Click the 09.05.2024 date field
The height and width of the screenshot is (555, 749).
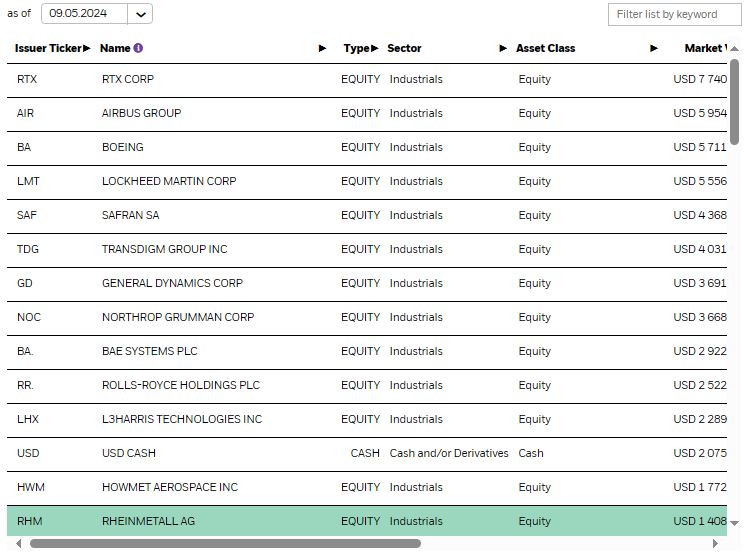click(85, 13)
